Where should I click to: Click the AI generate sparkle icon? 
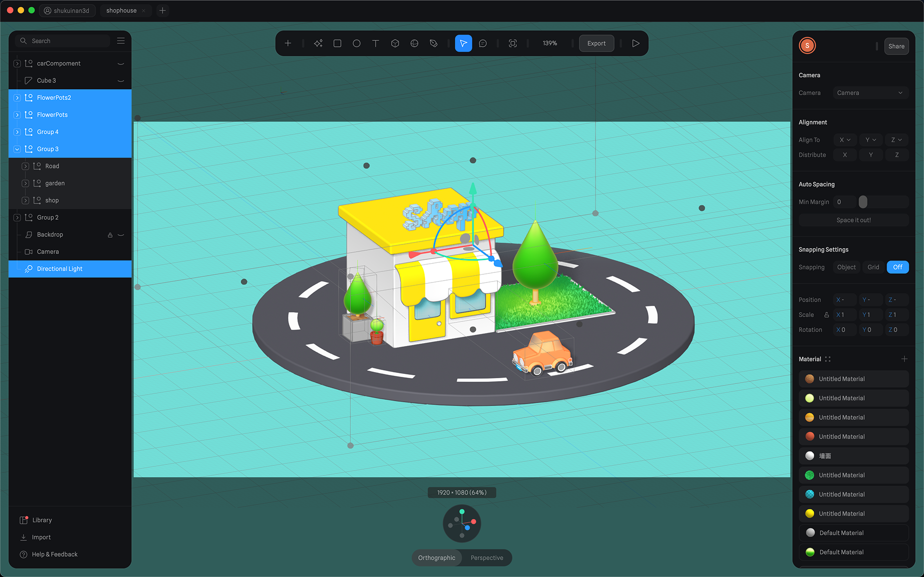tap(318, 43)
